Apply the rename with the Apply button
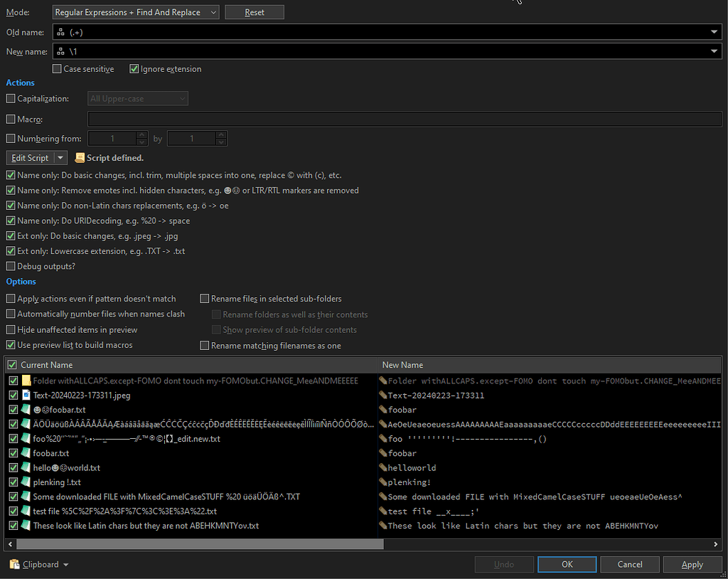This screenshot has width=728, height=579. click(x=692, y=564)
